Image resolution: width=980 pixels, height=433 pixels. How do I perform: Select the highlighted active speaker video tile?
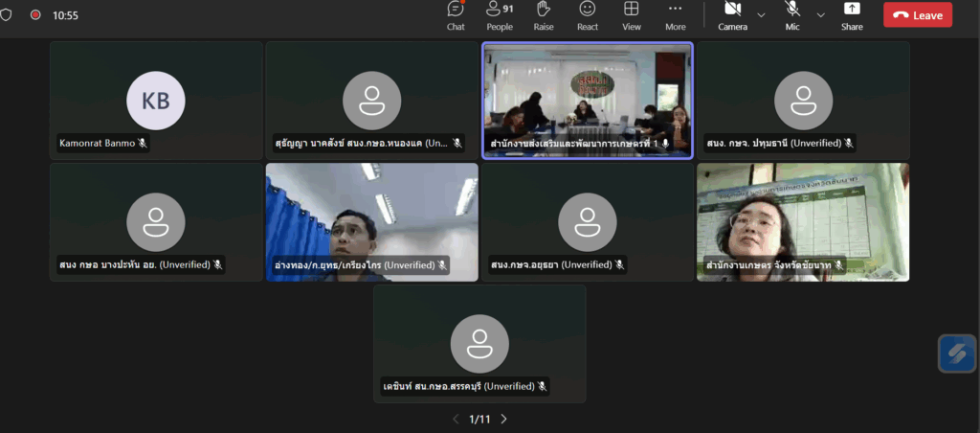click(587, 100)
